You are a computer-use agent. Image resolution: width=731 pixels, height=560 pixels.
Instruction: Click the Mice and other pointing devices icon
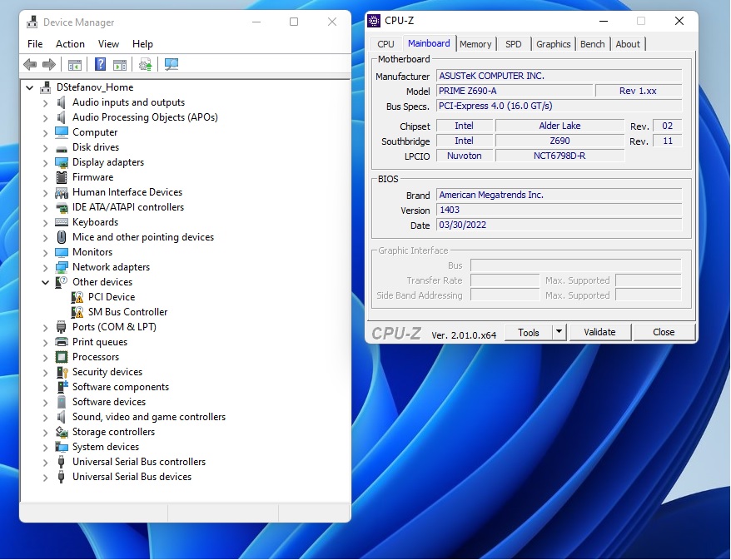pyautogui.click(x=61, y=237)
